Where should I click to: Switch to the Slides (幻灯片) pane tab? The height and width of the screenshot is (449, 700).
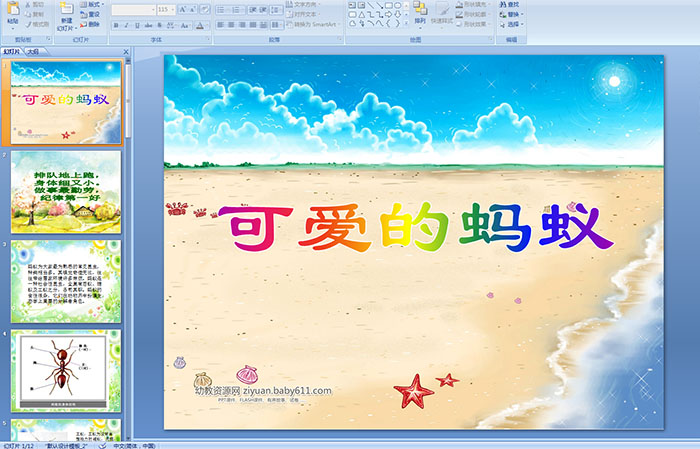pos(11,51)
